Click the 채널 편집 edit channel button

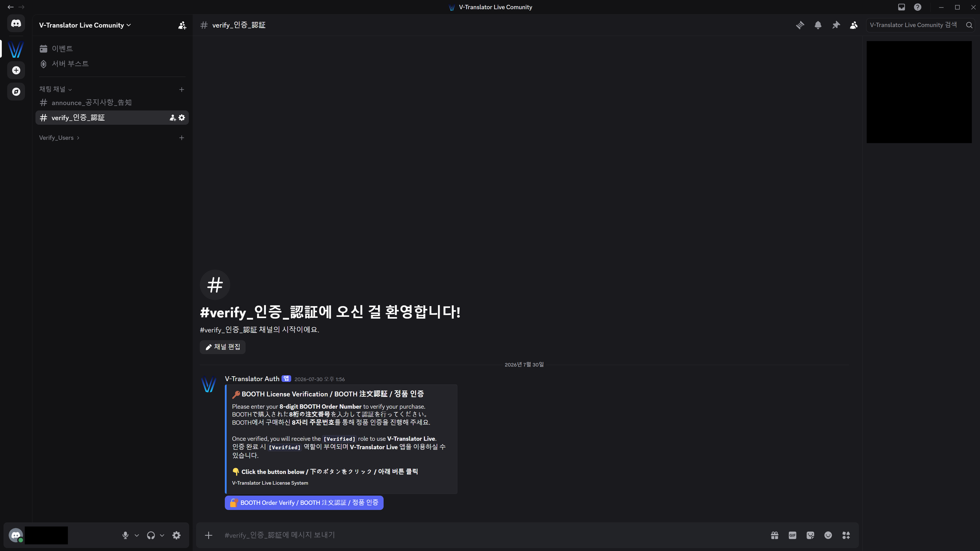click(x=223, y=347)
